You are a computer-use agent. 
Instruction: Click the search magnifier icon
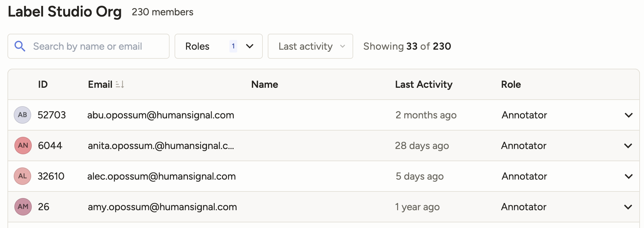click(20, 46)
